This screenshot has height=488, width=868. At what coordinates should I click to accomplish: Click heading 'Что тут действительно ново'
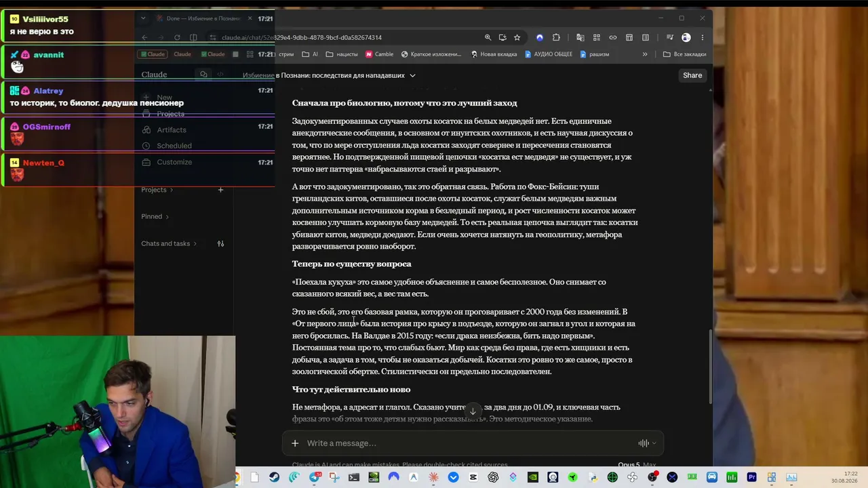[351, 390]
